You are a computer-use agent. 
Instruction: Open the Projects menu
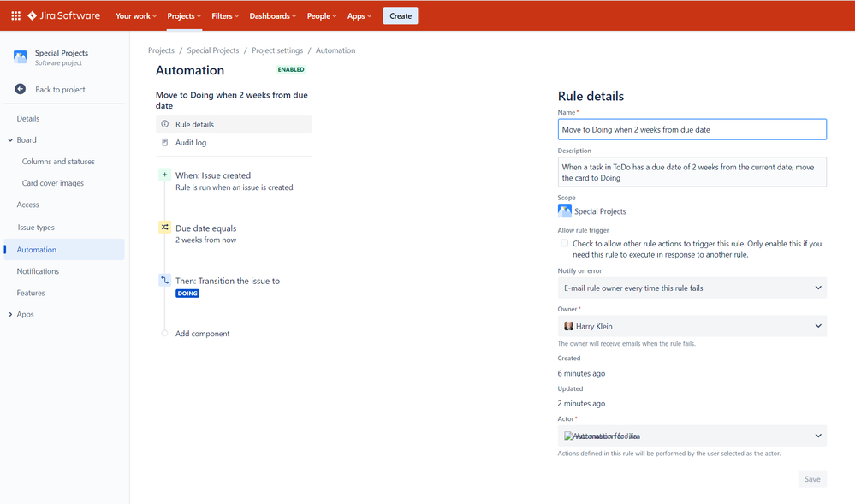tap(184, 15)
